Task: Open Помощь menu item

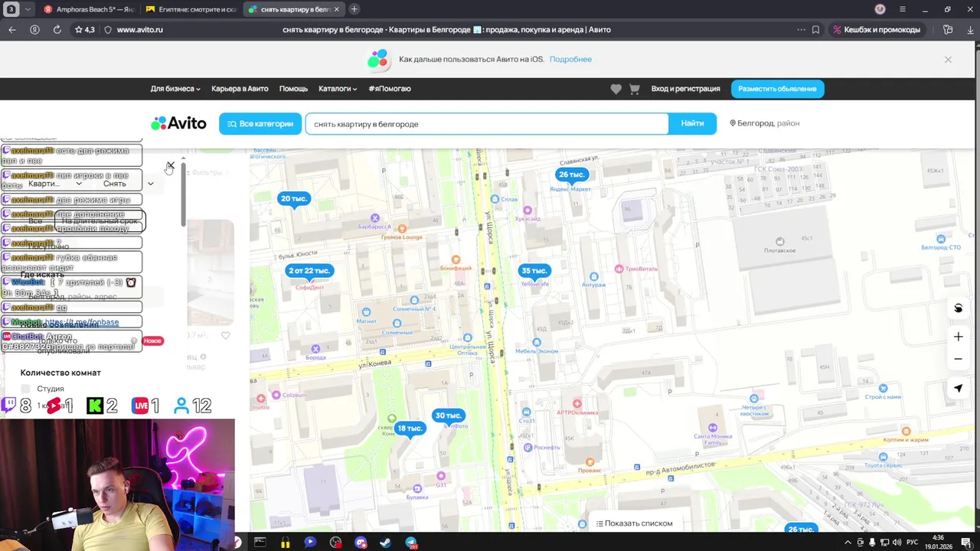Action: [x=293, y=89]
